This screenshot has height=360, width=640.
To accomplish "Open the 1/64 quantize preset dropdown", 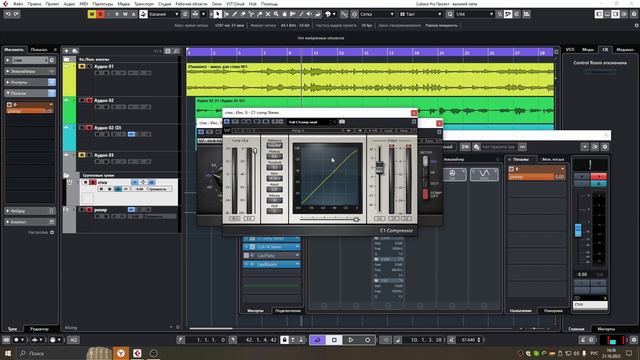I will (x=474, y=14).
